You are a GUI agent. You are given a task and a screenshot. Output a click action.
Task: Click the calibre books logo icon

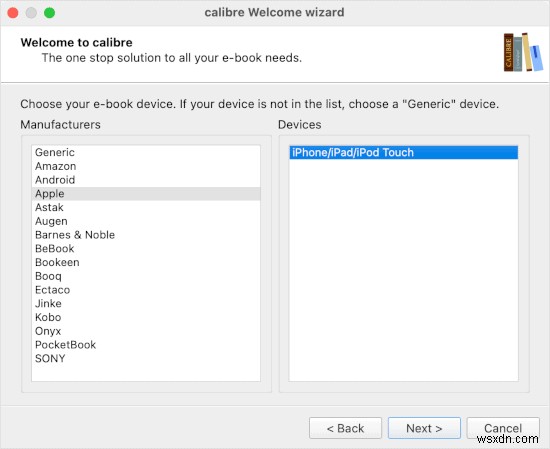click(523, 52)
